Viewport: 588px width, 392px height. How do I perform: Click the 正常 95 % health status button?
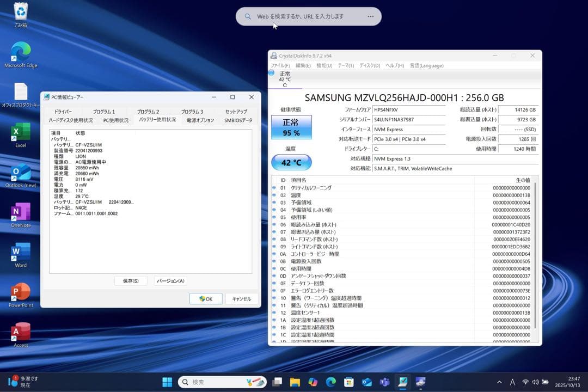pyautogui.click(x=291, y=127)
